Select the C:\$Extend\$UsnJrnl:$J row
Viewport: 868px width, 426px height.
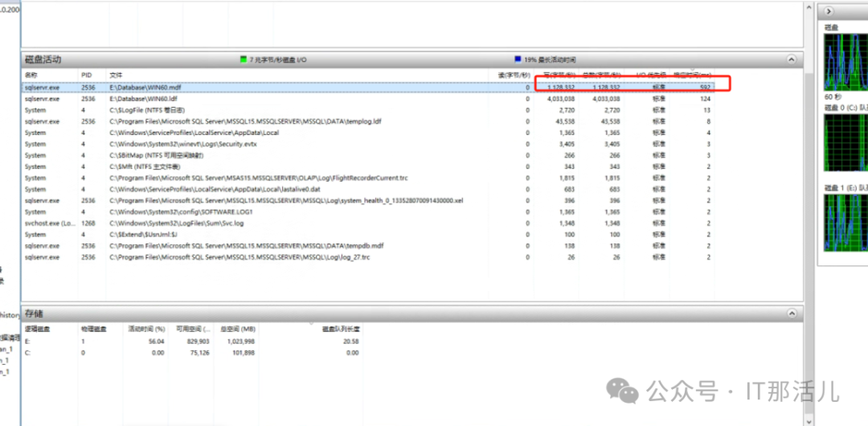click(x=369, y=235)
